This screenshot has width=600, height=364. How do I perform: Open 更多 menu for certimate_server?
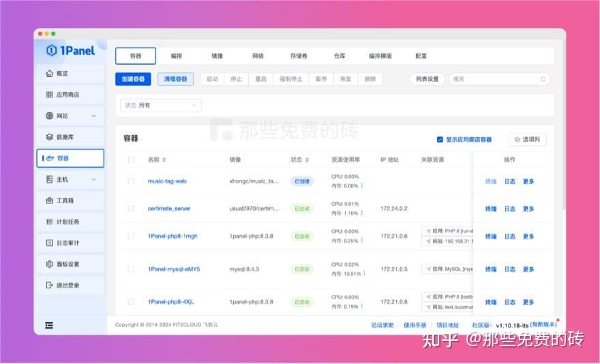pyautogui.click(x=528, y=209)
